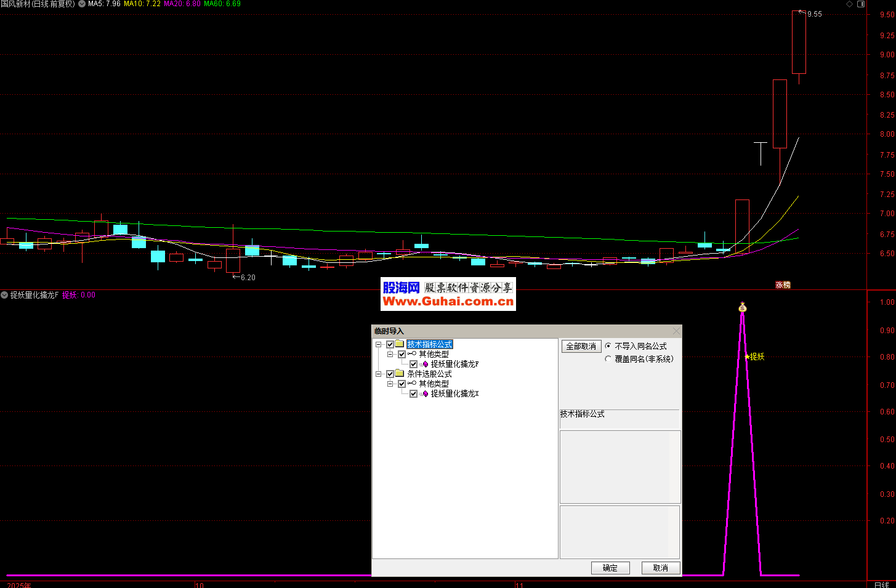
Task: Click the diamond icon at chart top-right
Action: click(x=850, y=4)
